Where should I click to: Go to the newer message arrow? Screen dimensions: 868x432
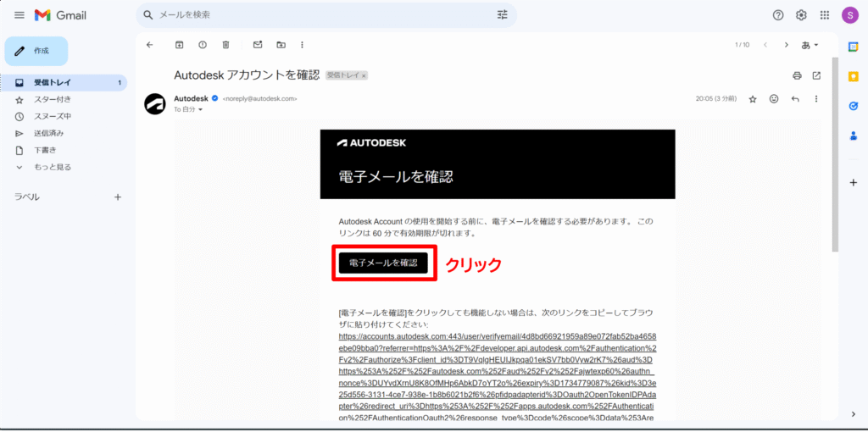(765, 45)
